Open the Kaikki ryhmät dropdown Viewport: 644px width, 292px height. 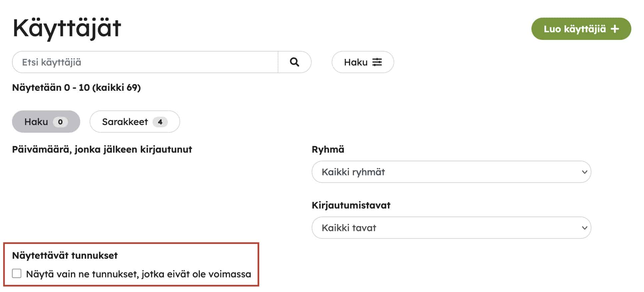coord(451,172)
